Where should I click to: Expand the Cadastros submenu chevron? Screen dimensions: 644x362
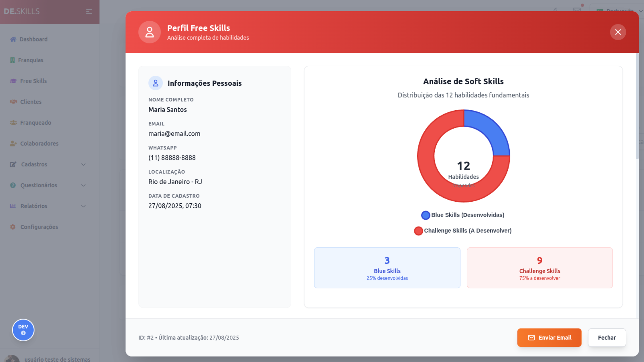[84, 164]
